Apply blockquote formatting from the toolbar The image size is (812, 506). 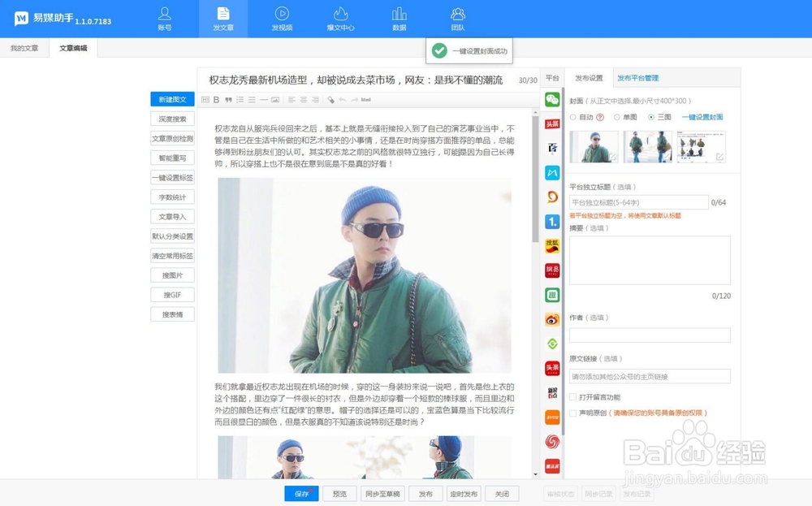229,99
